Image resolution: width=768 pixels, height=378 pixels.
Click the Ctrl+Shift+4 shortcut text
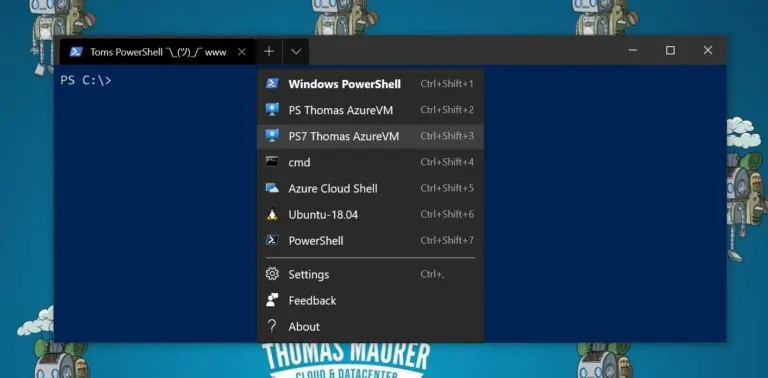click(x=447, y=162)
